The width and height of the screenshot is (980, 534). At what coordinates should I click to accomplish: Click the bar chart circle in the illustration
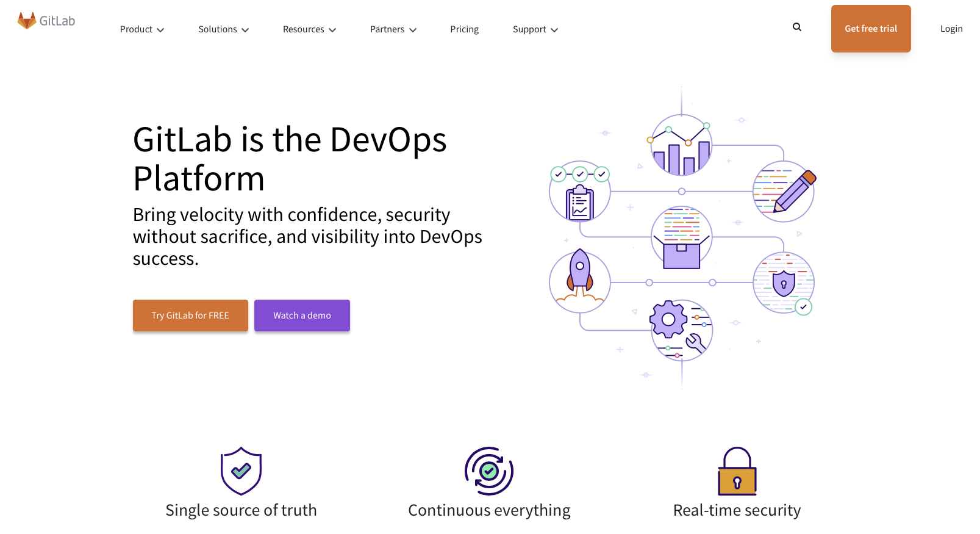click(681, 145)
